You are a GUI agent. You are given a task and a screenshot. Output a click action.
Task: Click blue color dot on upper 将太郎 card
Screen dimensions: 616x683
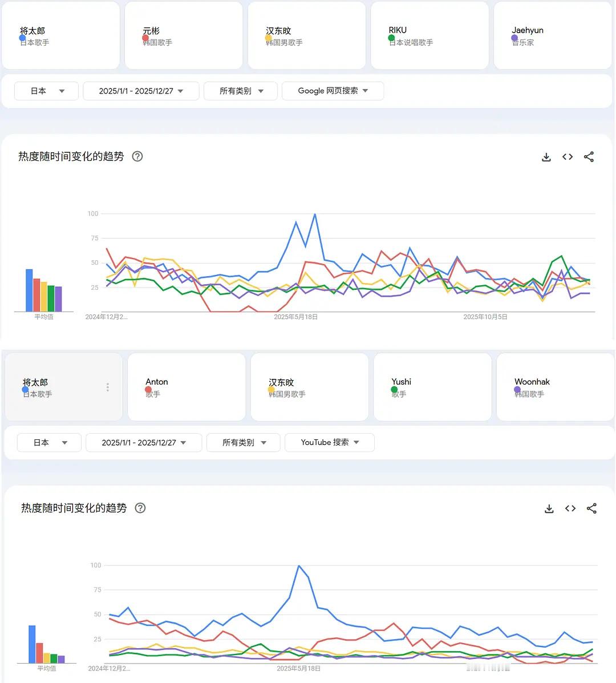pos(22,38)
